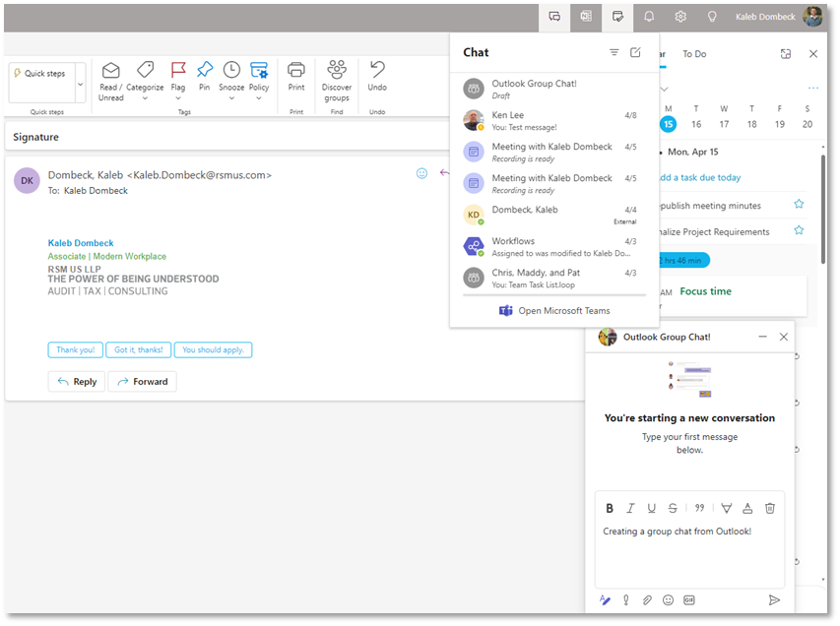Viewport: 840px width, 626px height.
Task: Insert a GIF into the chat
Action: pyautogui.click(x=690, y=599)
